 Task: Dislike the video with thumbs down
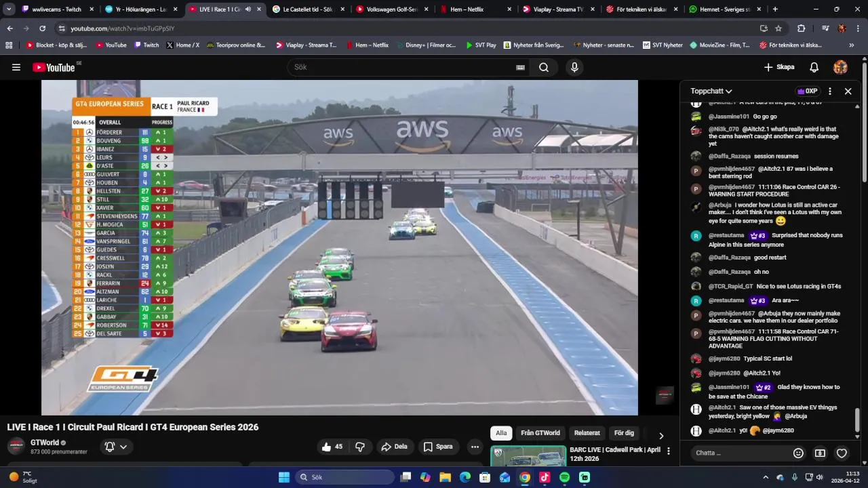point(360,447)
